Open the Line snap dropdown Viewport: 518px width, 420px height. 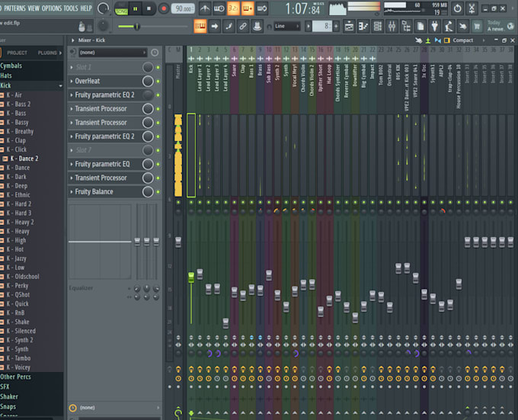(286, 26)
